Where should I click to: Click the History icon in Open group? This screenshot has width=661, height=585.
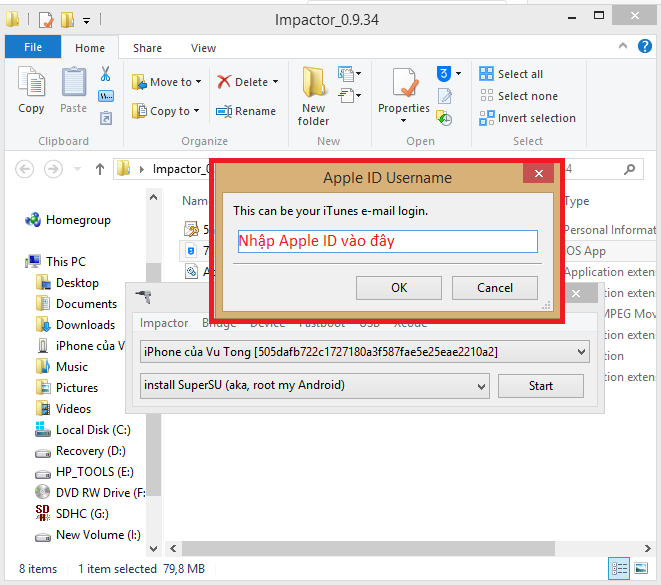tap(444, 118)
